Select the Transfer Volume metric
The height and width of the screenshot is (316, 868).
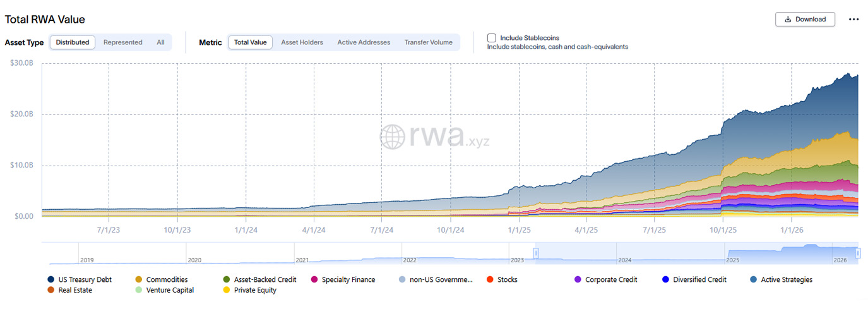[x=428, y=42]
